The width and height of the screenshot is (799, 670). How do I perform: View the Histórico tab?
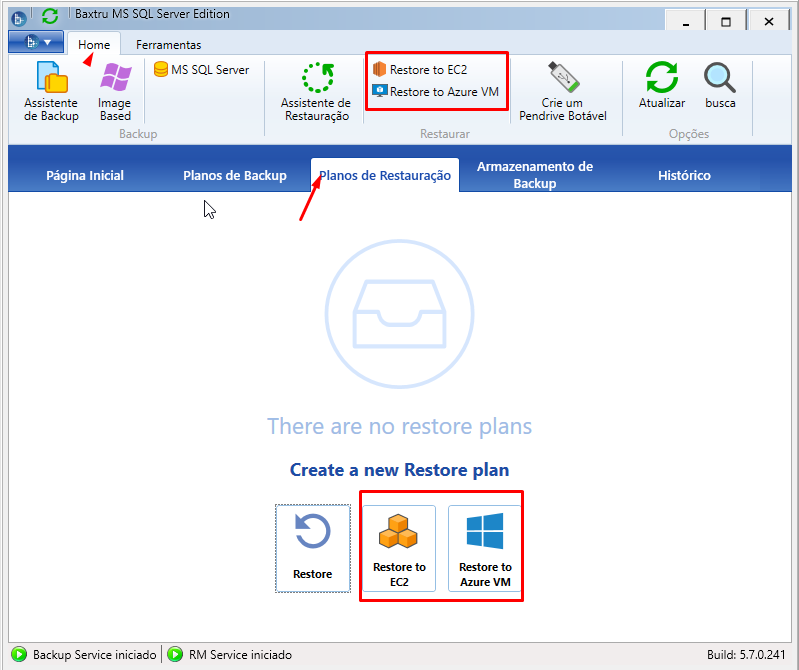[684, 175]
